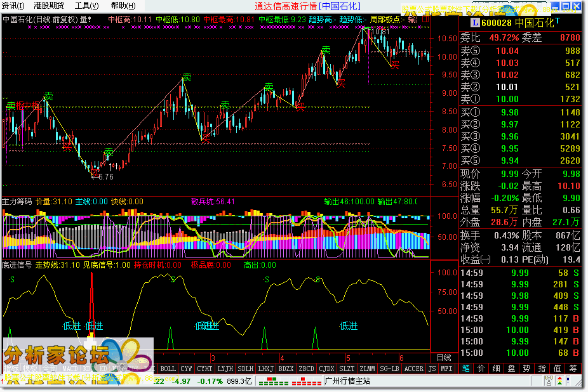Open the 工具(V) menu
The width and height of the screenshot is (588, 392).
[x=86, y=6]
